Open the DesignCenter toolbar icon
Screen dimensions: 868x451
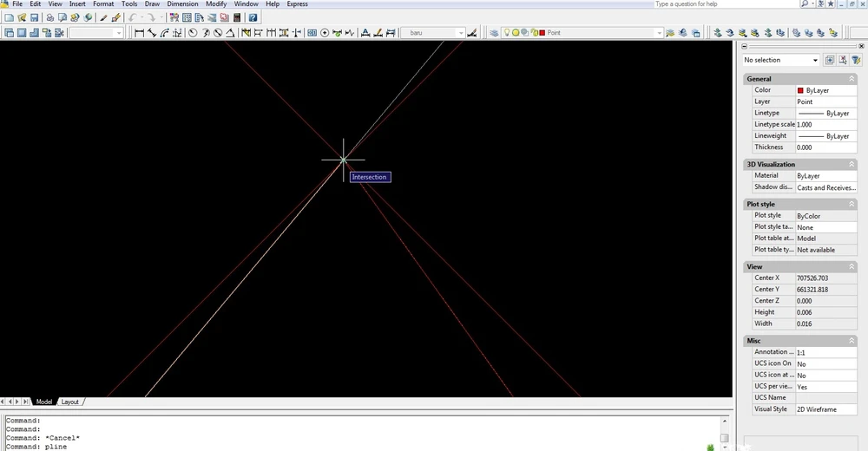tap(187, 17)
